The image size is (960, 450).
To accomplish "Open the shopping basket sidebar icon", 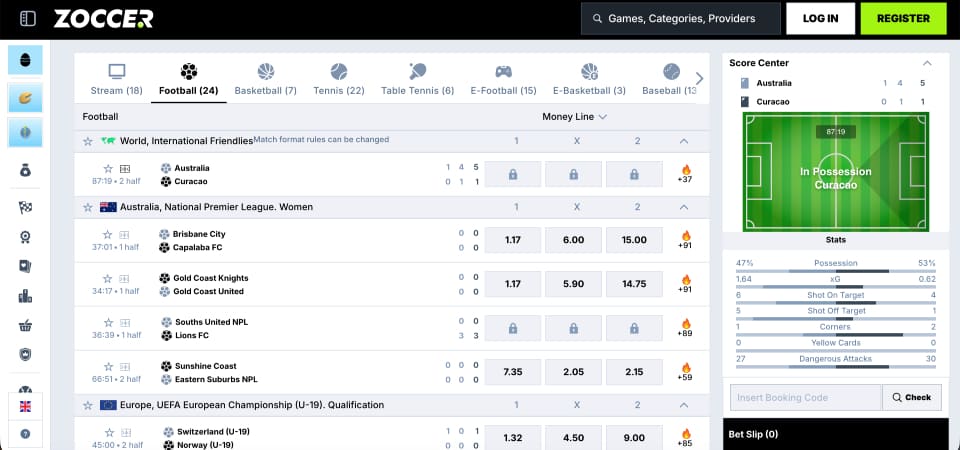I will (25, 326).
